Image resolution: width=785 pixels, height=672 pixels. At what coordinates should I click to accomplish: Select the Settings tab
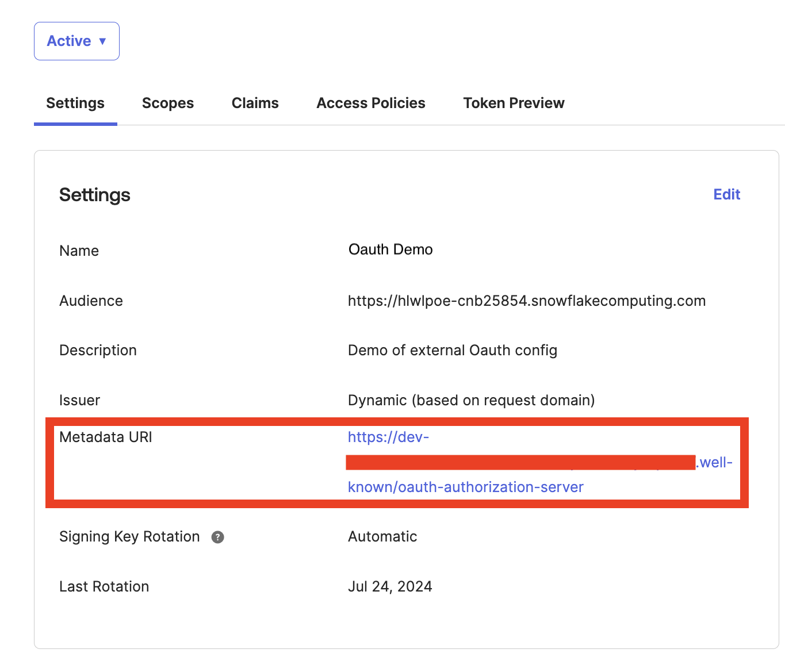[x=75, y=103]
